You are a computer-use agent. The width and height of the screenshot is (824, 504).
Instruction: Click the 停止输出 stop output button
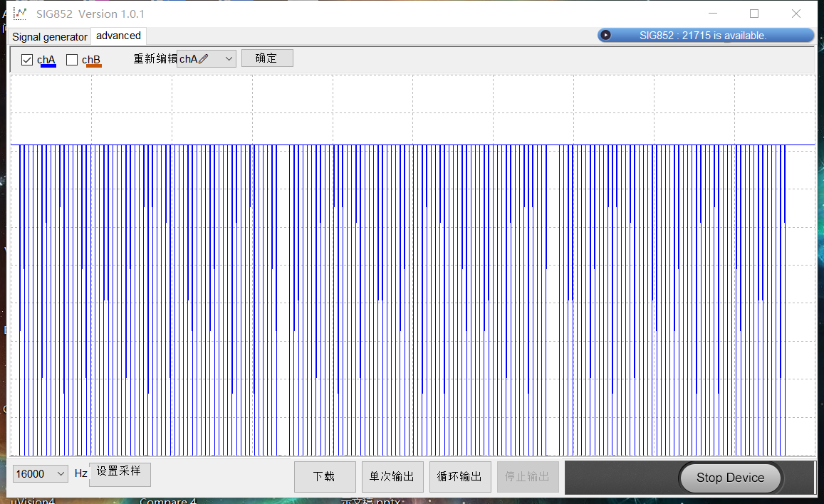point(528,477)
